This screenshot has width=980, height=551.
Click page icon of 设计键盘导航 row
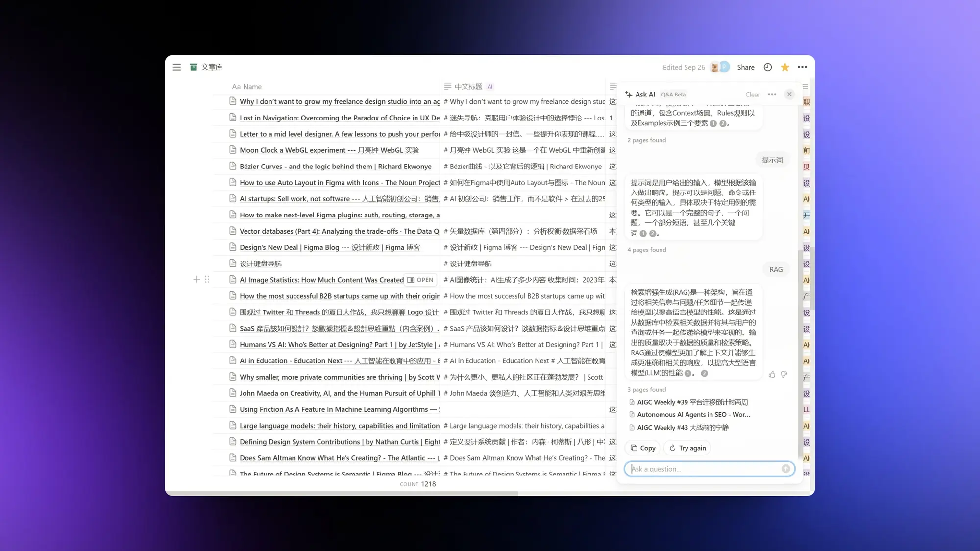233,263
